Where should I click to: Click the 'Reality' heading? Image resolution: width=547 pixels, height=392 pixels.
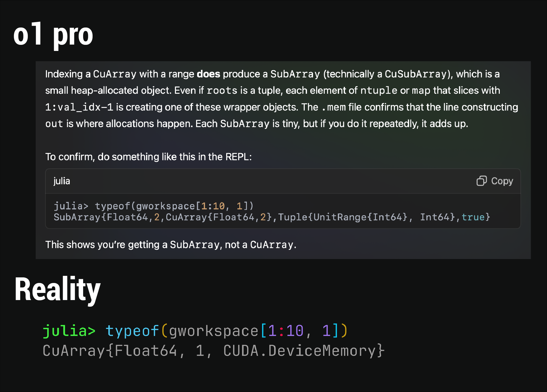pyautogui.click(x=58, y=290)
